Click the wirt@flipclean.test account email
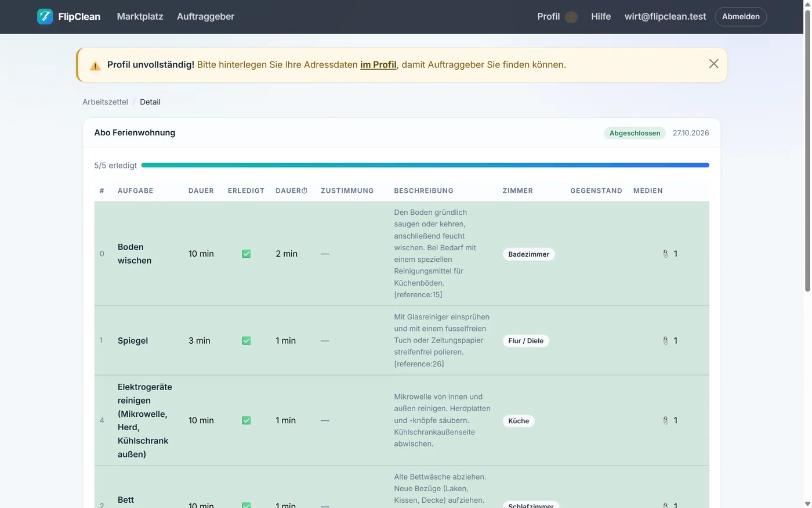Viewport: 812px width, 508px height. pos(665,16)
